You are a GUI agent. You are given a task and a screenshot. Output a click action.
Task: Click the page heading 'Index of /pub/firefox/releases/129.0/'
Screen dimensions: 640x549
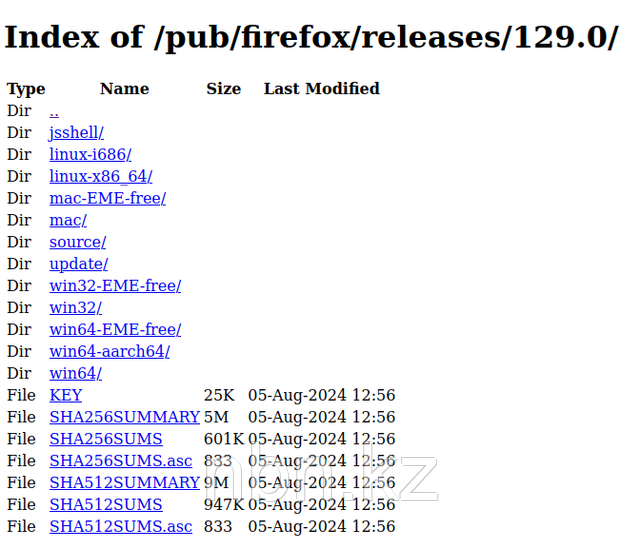pos(311,38)
